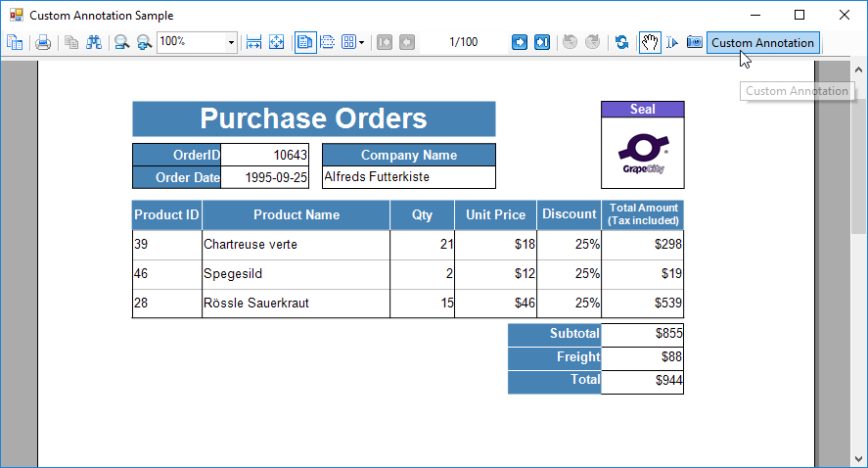Open Find with the binoculars icon

(x=94, y=43)
